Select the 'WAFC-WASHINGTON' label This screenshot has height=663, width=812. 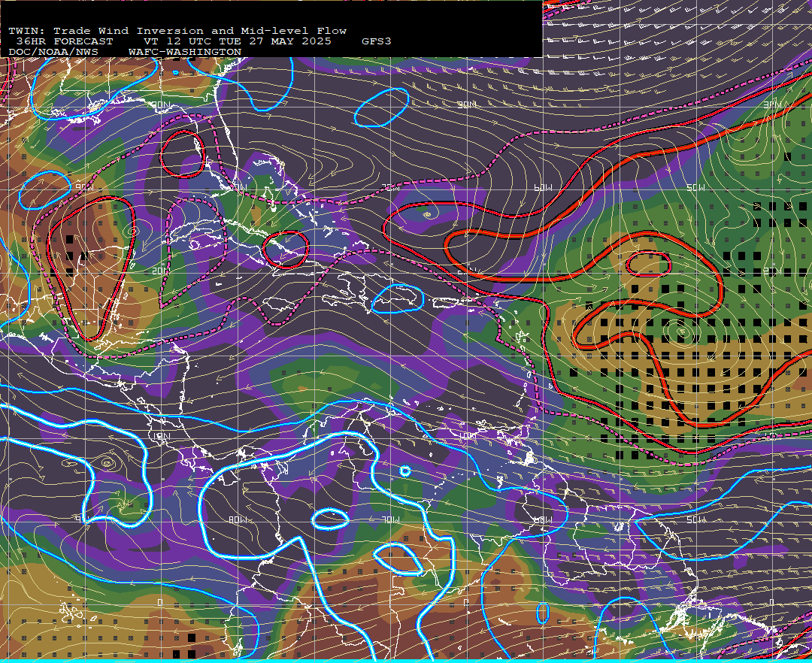pos(185,53)
